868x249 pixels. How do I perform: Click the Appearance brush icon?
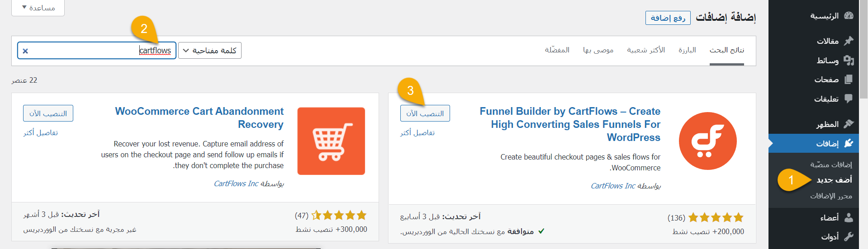coord(849,124)
